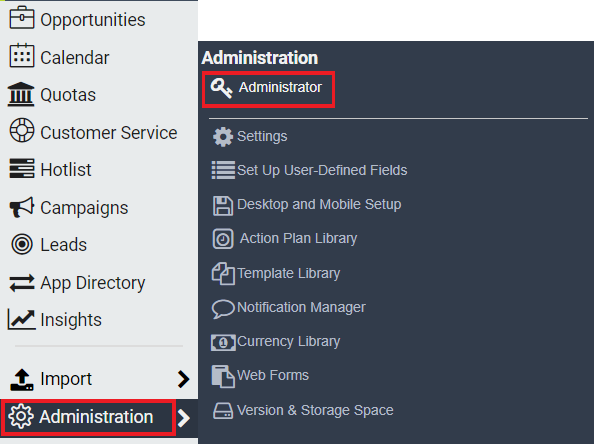
Task: Open the Action Plan Library link
Action: 285,238
